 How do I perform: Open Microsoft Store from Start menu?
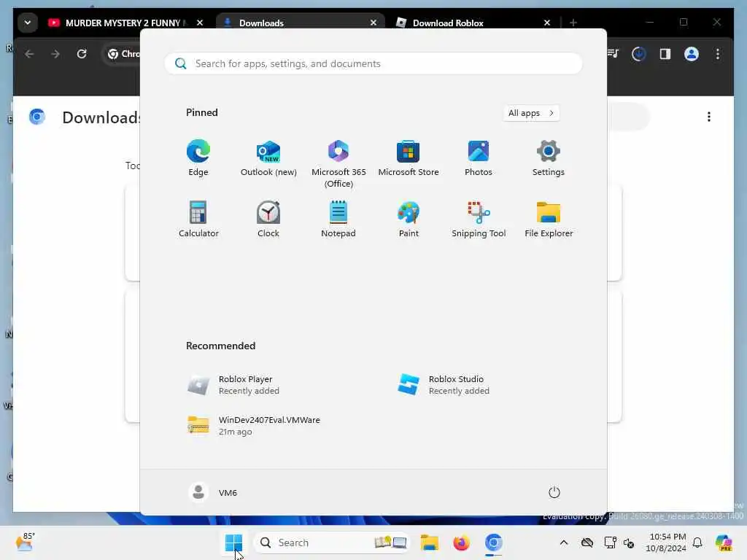pyautogui.click(x=409, y=158)
